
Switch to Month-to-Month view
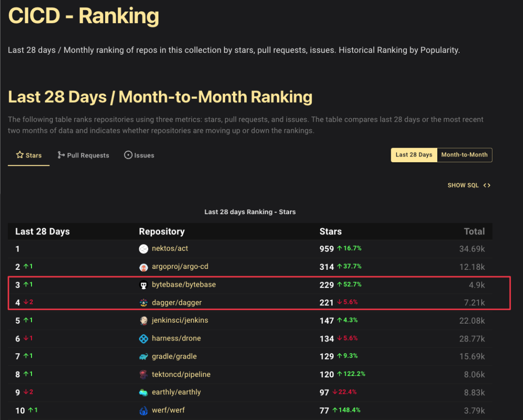[x=464, y=155]
